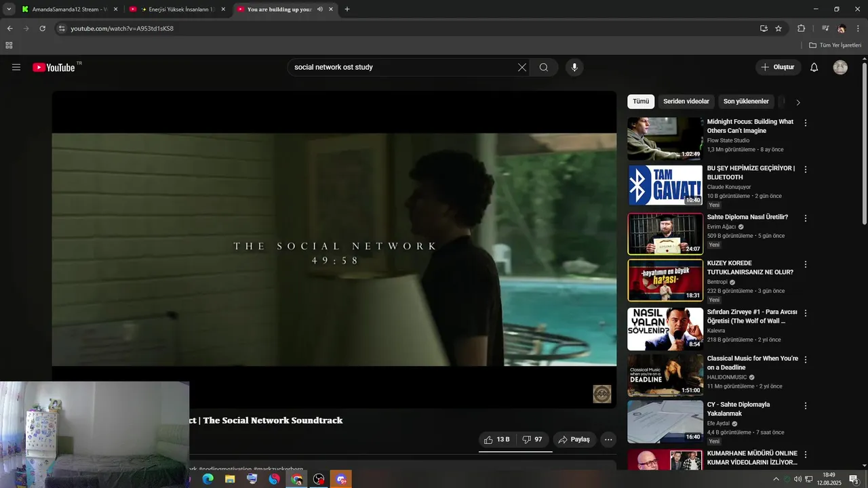Open Chrome media controls icon
Image resolution: width=868 pixels, height=488 pixels.
[825, 28]
